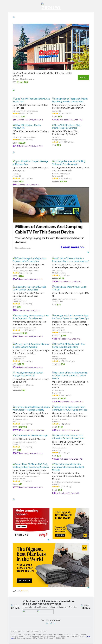Open the Gift Cards footer link
Screen dimensions: 102x644
coord(35,631)
